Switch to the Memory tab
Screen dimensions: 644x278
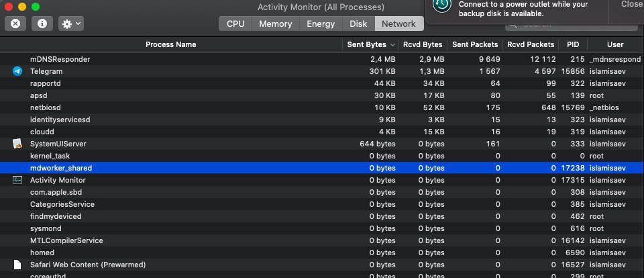[276, 24]
